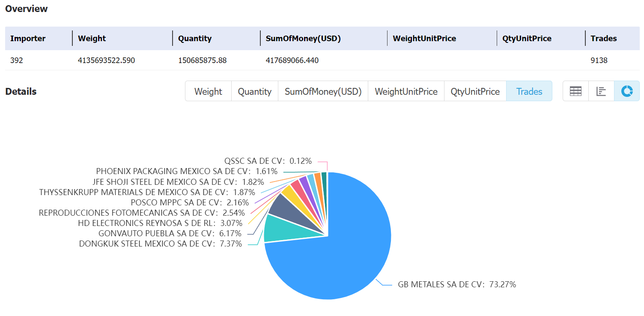Click the trades value 9138

(599, 60)
